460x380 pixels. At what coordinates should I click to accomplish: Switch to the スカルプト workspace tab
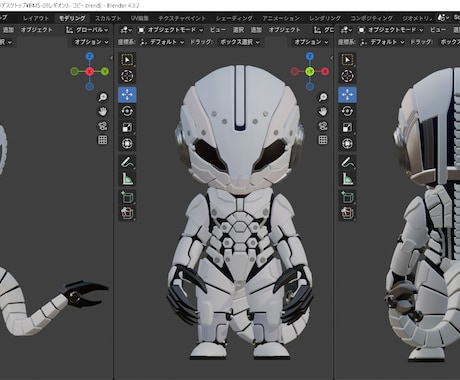point(108,18)
